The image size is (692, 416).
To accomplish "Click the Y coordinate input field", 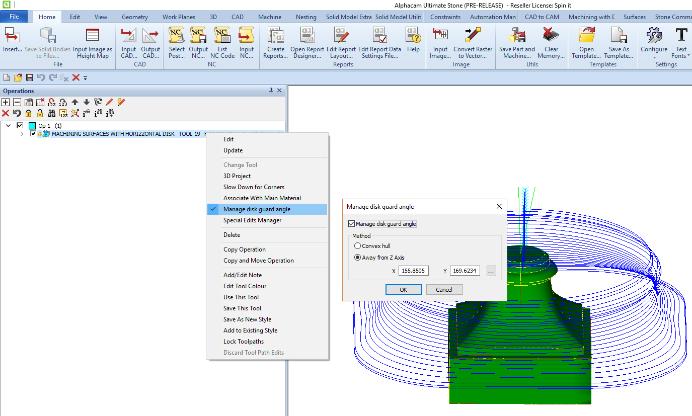I will (x=465, y=270).
